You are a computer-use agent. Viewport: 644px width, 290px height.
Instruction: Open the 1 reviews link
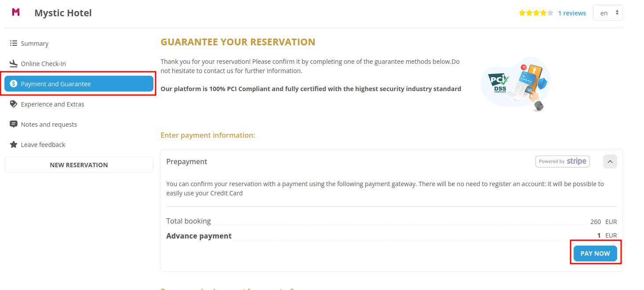click(571, 13)
